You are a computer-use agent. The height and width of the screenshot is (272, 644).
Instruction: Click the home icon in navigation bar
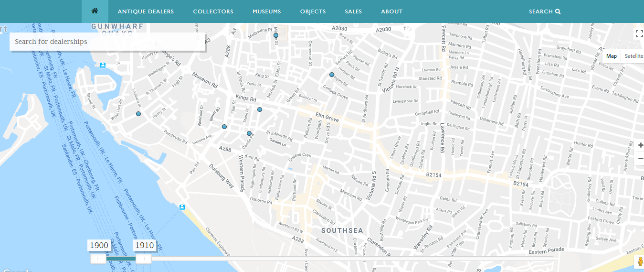95,11
